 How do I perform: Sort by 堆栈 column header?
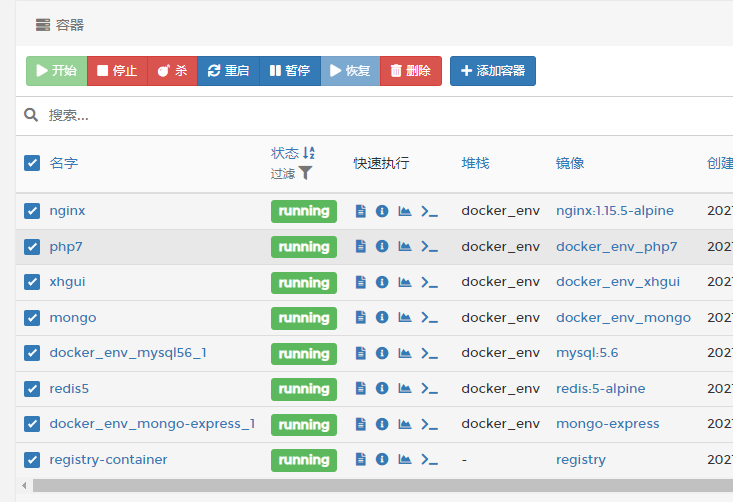(x=475, y=163)
